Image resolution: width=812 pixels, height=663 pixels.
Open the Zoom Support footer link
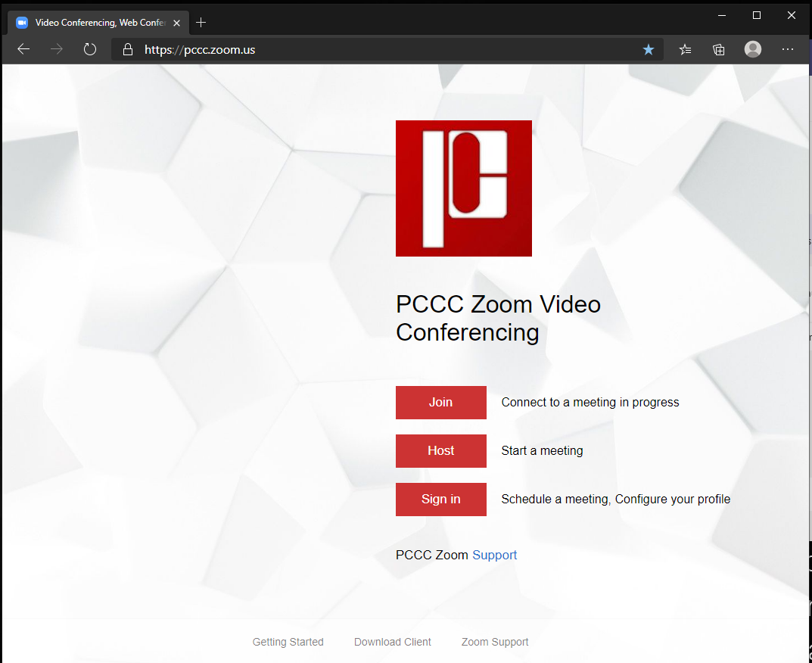495,642
